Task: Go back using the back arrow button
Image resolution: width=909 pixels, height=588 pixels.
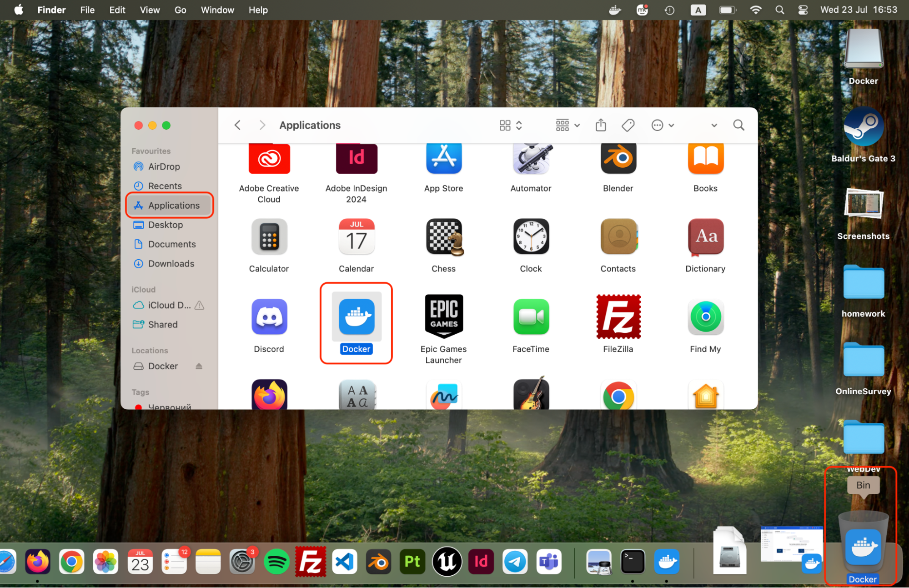Action: [x=237, y=125]
